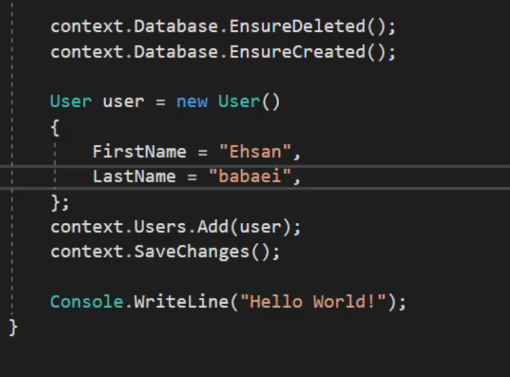This screenshot has width=510, height=377.
Task: Click the "Ehsan" string literal
Action: 255,152
